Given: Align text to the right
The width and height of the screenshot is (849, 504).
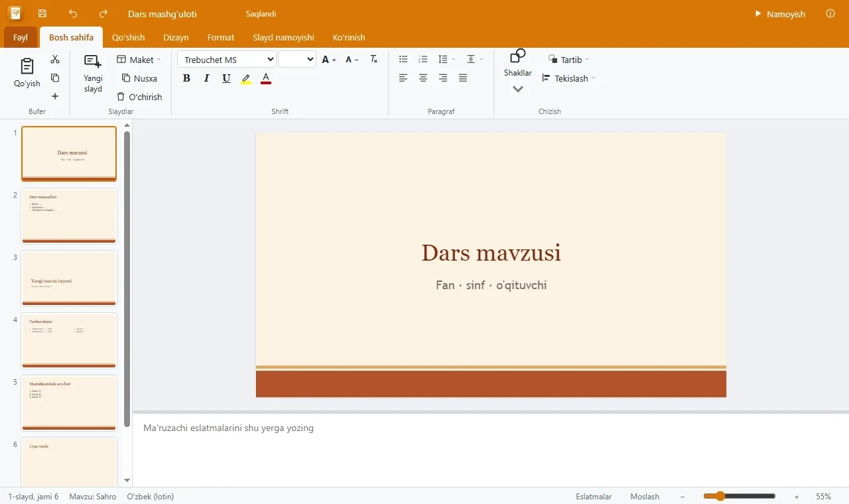Looking at the screenshot, I should pos(443,78).
